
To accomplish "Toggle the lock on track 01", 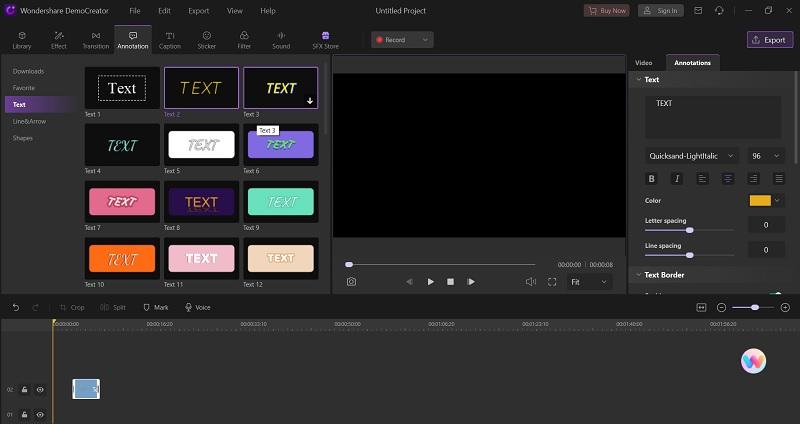I will click(25, 414).
